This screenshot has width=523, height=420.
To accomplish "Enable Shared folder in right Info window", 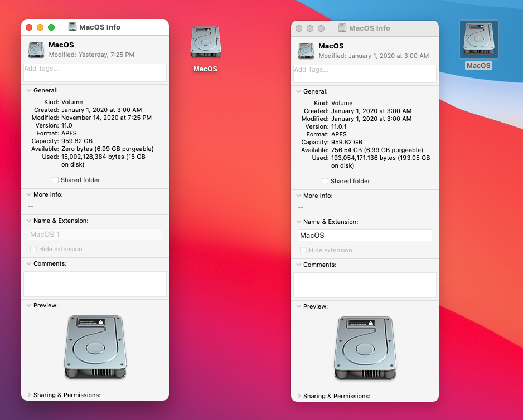I will pos(325,181).
